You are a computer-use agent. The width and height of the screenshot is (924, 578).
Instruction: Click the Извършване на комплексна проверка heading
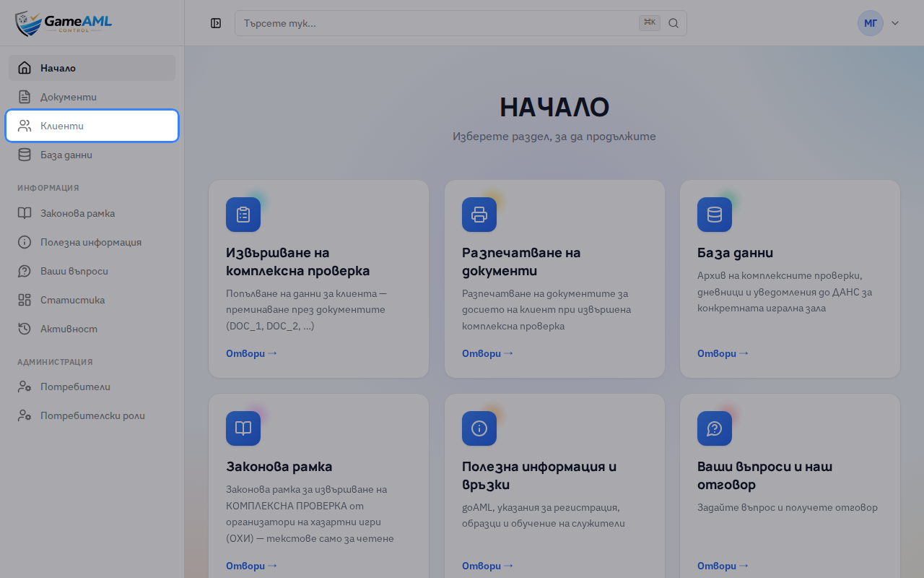(x=298, y=262)
